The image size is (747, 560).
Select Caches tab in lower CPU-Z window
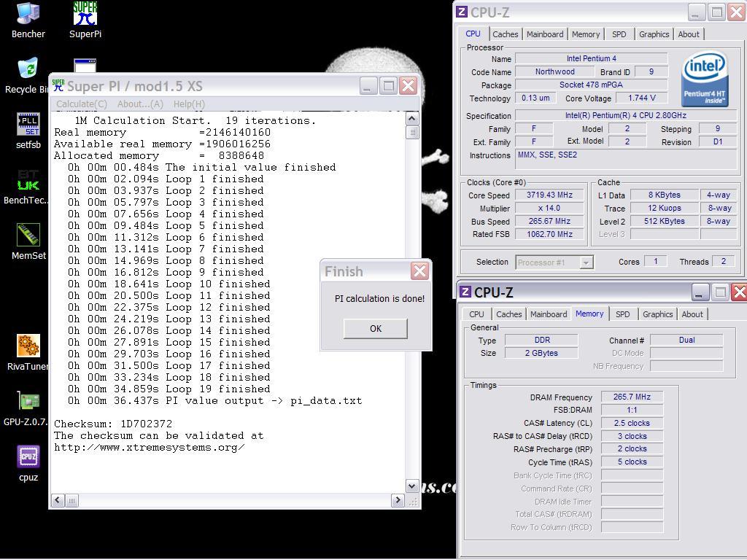pyautogui.click(x=508, y=314)
